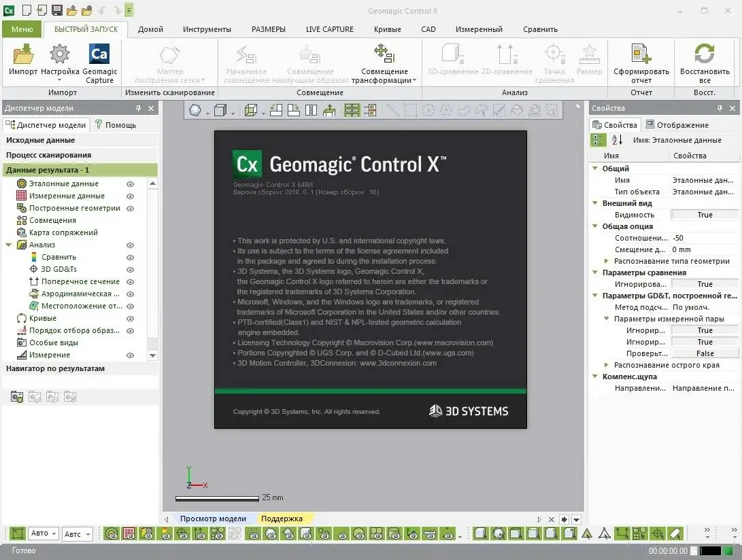
Task: Click the normal-to view icon with the up arrow
Action: click(x=329, y=111)
